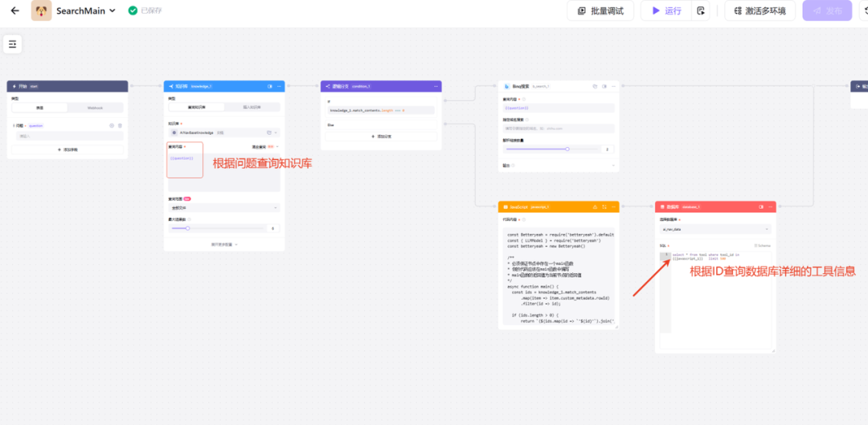This screenshot has width=868, height=425.
Task: Click the Bing logo icon on b_search_1
Action: click(506, 86)
